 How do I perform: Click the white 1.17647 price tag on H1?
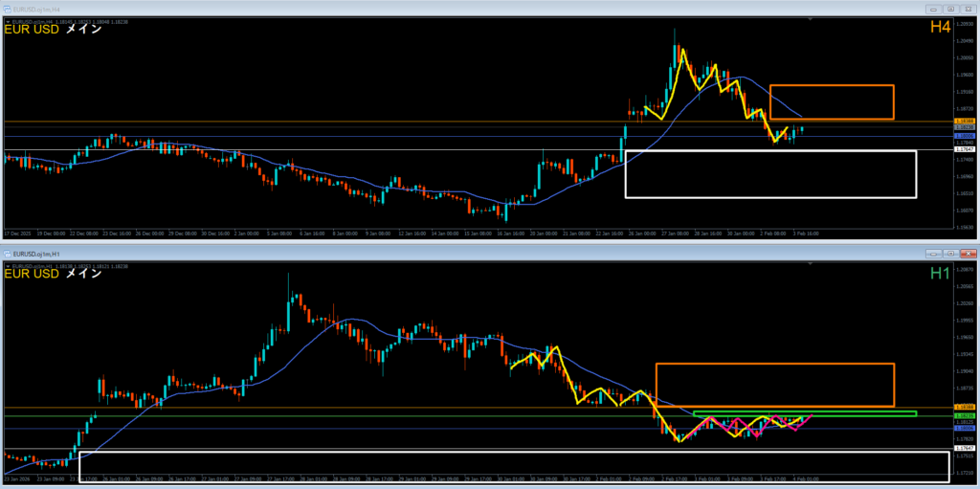click(963, 449)
